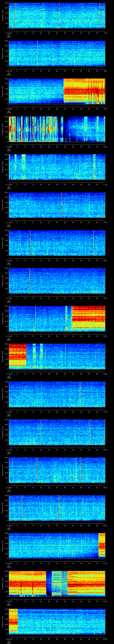Image resolution: width=114 pixels, height=644 pixels.
Task: Open the 12:08:00 spectrogram with the red noise onset
Action: click(x=57, y=91)
